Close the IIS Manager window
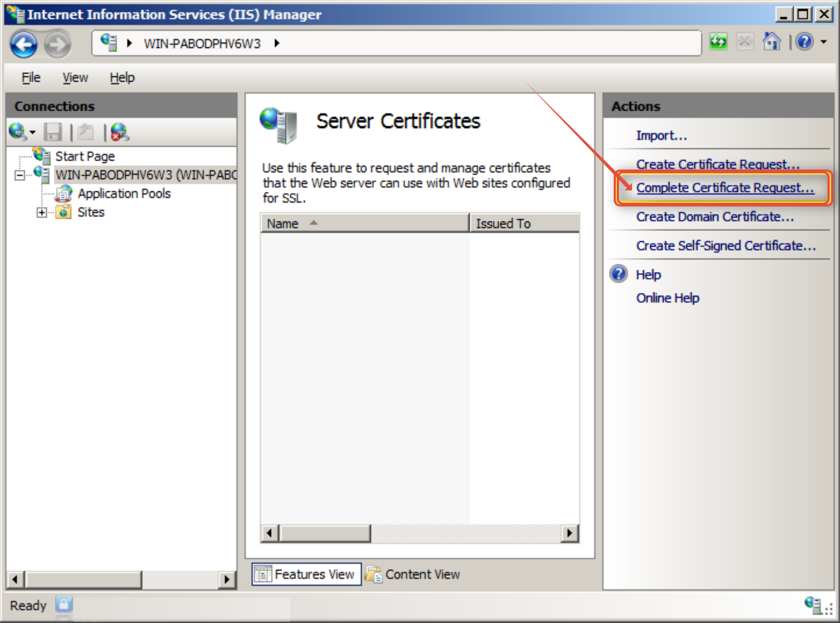Image resolution: width=840 pixels, height=623 pixels. [824, 14]
